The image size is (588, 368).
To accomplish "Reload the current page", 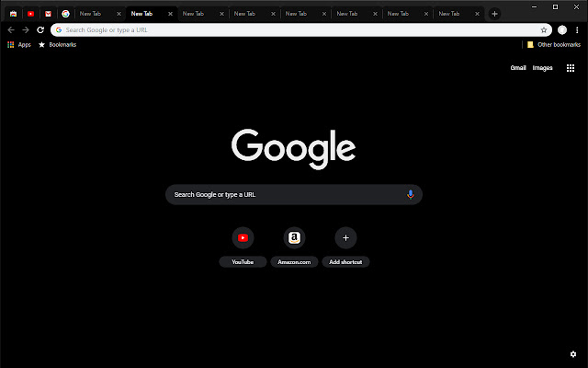I will coord(40,30).
